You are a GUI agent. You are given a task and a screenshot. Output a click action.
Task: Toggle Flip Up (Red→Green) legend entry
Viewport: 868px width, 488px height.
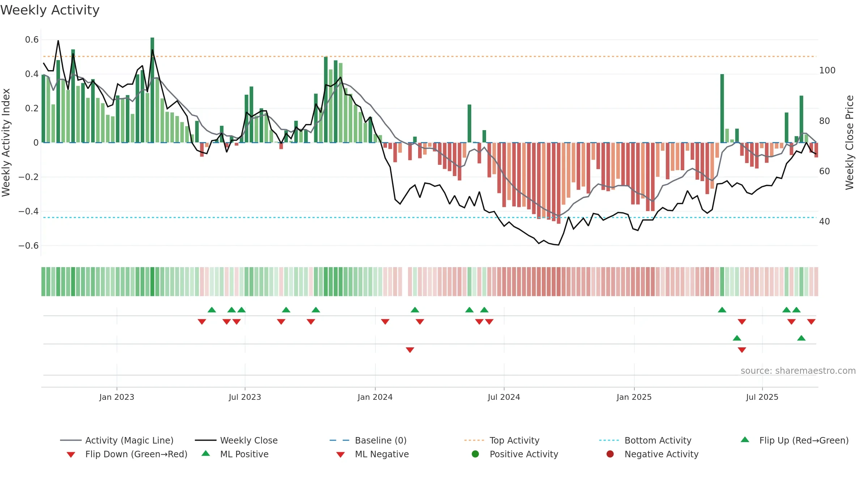click(x=795, y=440)
